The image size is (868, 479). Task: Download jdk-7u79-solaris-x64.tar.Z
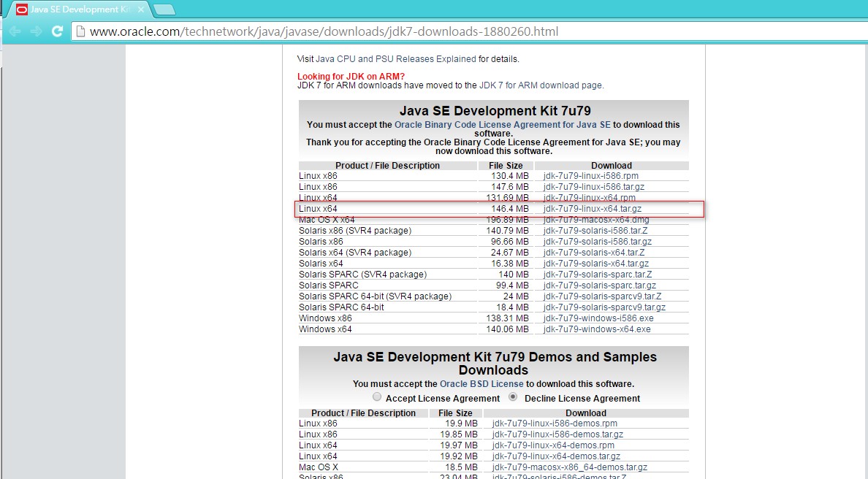coord(593,252)
